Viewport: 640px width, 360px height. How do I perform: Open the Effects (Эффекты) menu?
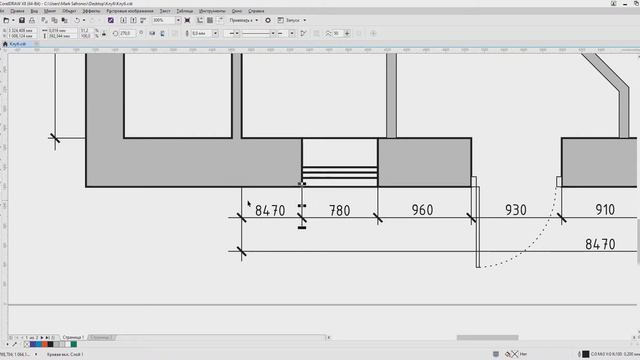coord(91,11)
